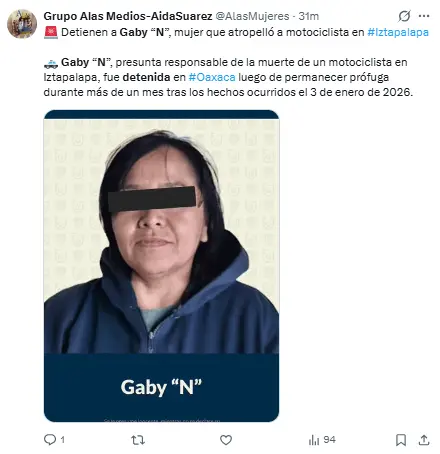Open the Grupo Alas Medios profile avatar
The height and width of the screenshot is (454, 440).
[22, 24]
